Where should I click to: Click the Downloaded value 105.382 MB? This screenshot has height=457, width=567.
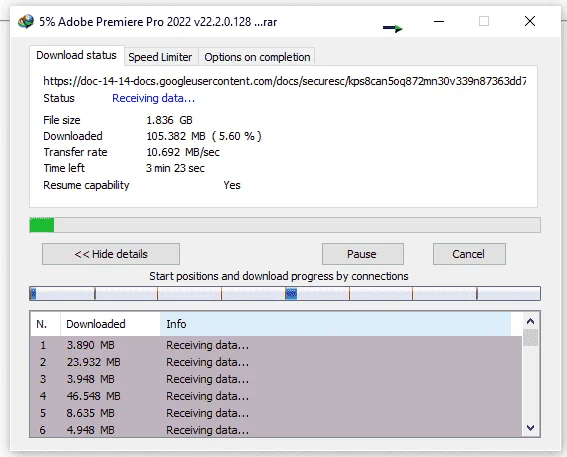tap(176, 136)
